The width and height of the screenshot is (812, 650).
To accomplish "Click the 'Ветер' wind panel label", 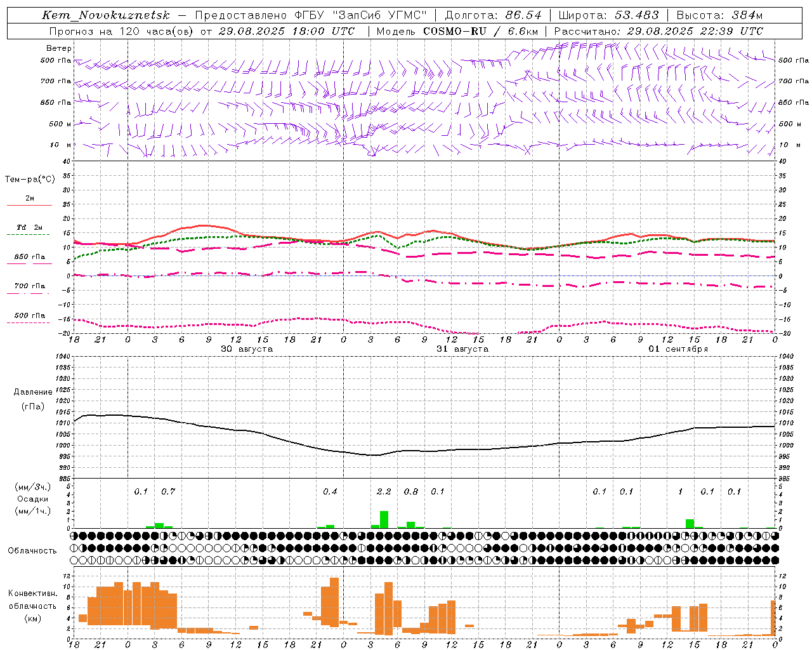I will 58,48.
